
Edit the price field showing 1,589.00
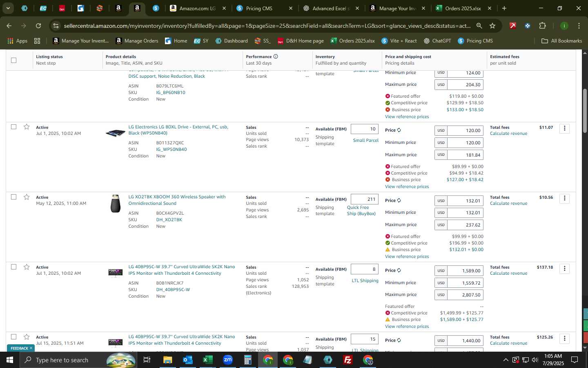point(465,271)
